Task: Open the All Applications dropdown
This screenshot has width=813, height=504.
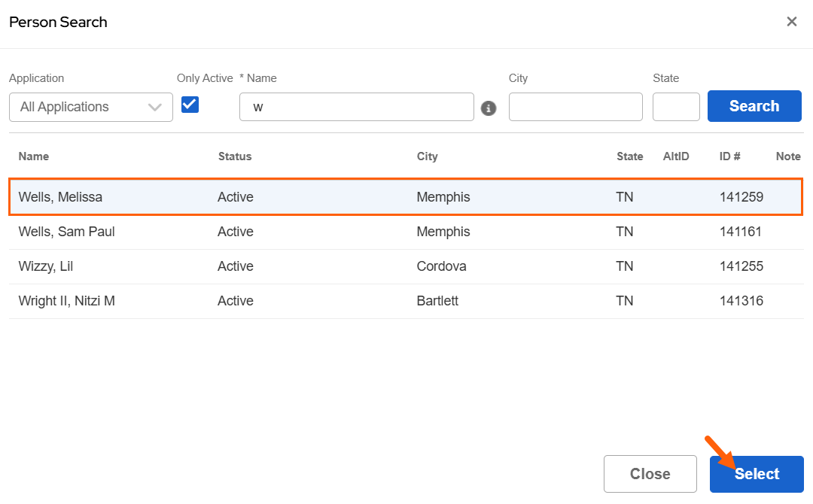Action: click(91, 107)
